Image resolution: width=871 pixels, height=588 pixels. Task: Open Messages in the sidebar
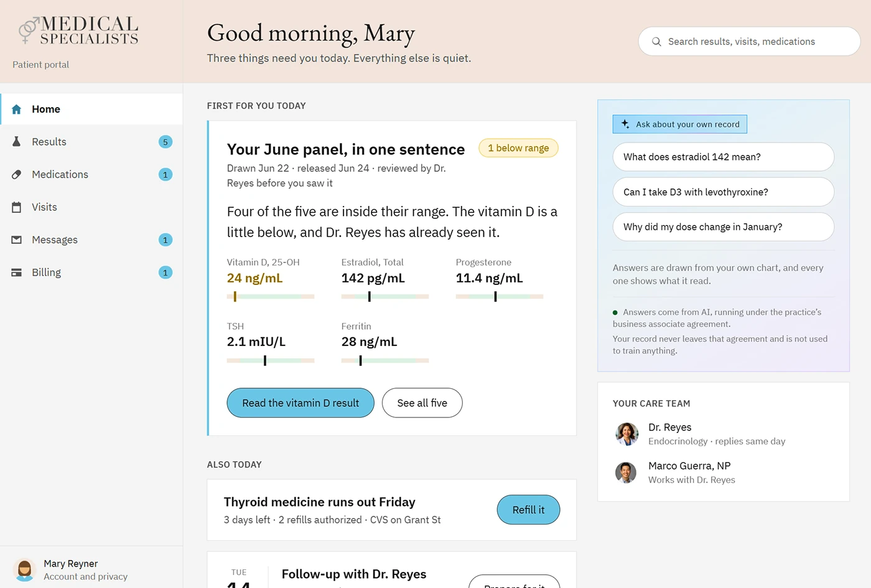91,240
